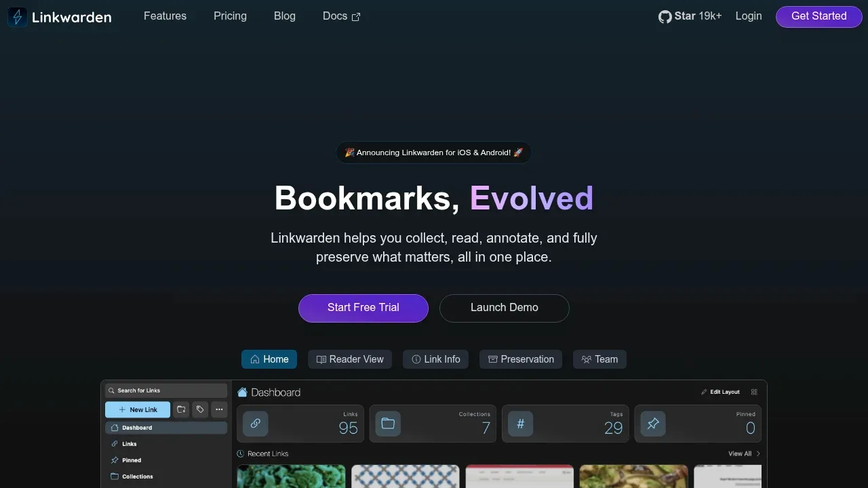Click the Launch Demo button

pyautogui.click(x=505, y=308)
